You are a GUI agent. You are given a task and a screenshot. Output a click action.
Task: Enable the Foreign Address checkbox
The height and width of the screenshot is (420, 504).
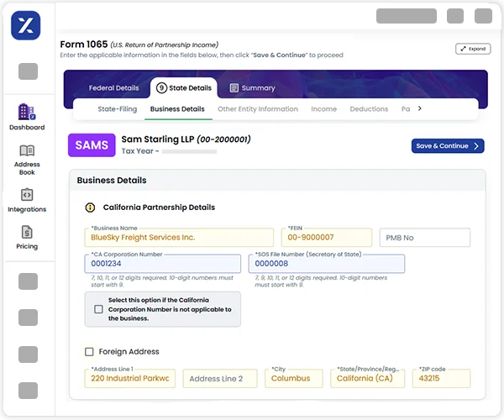pos(89,352)
